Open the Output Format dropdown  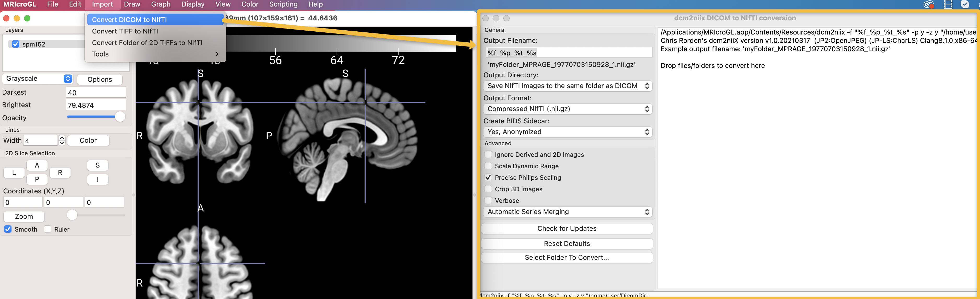pyautogui.click(x=568, y=109)
